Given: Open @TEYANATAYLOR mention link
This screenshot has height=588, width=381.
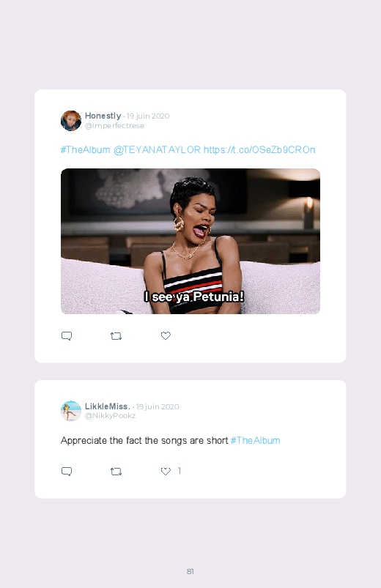Looking at the screenshot, I should coord(157,149).
